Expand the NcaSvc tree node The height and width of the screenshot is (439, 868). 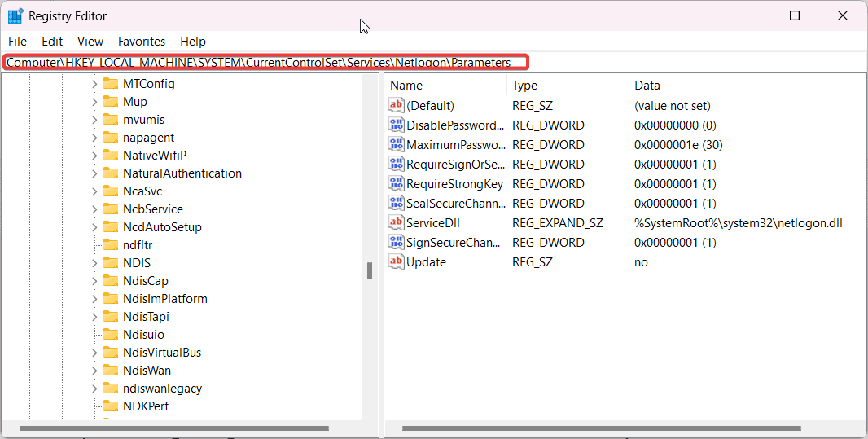pyautogui.click(x=94, y=191)
